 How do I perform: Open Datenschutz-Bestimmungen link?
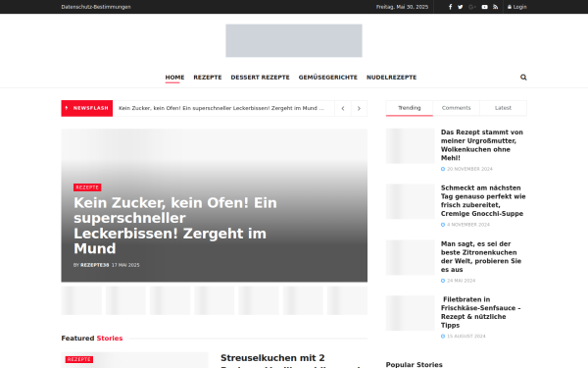click(x=96, y=7)
